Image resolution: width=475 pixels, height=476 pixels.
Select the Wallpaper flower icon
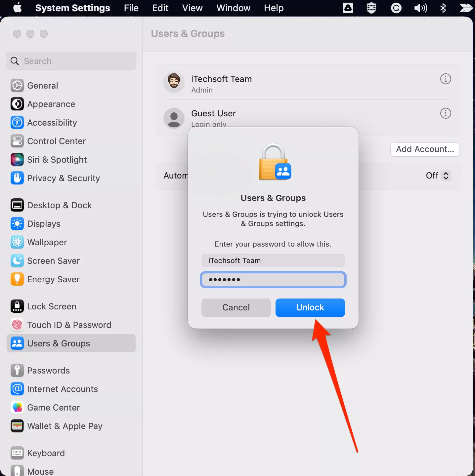point(17,242)
